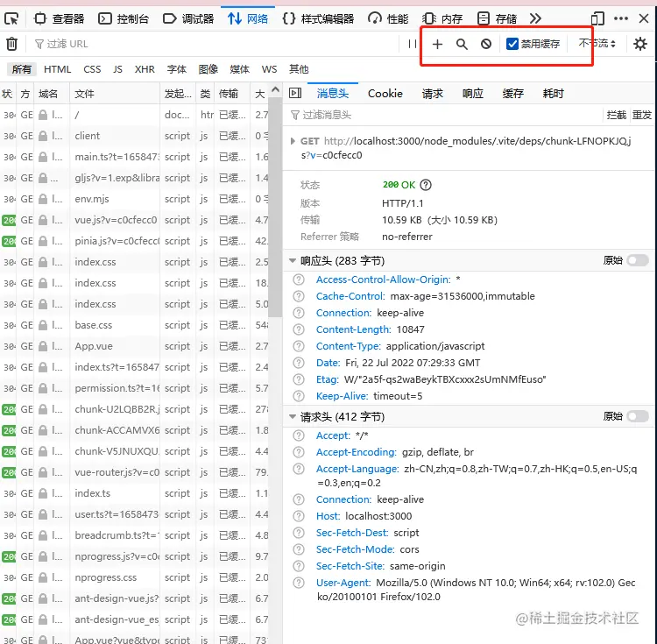The image size is (657, 644).
Task: Collapse the 请求头 (412 字节) section
Action: [293, 416]
